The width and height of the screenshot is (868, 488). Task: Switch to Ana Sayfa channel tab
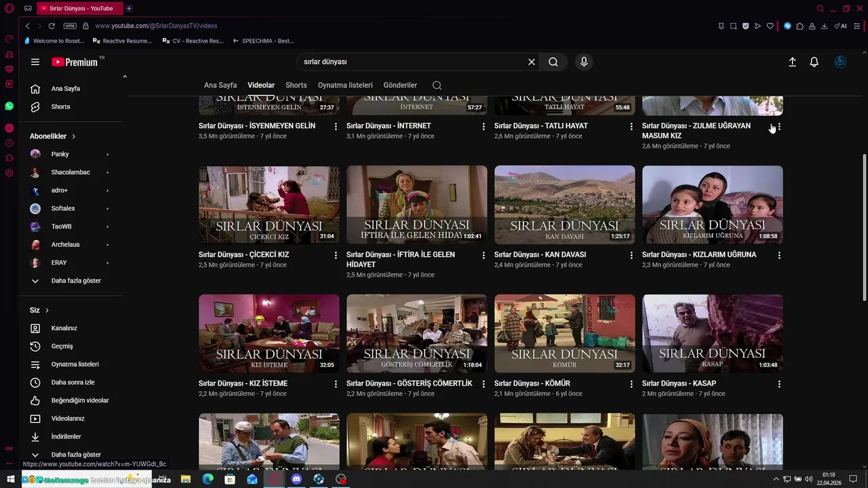click(x=220, y=85)
